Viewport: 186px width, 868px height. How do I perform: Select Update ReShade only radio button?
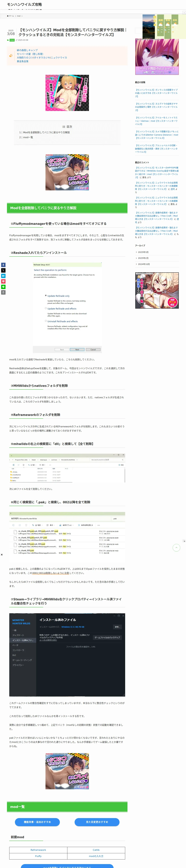tap(46, 296)
